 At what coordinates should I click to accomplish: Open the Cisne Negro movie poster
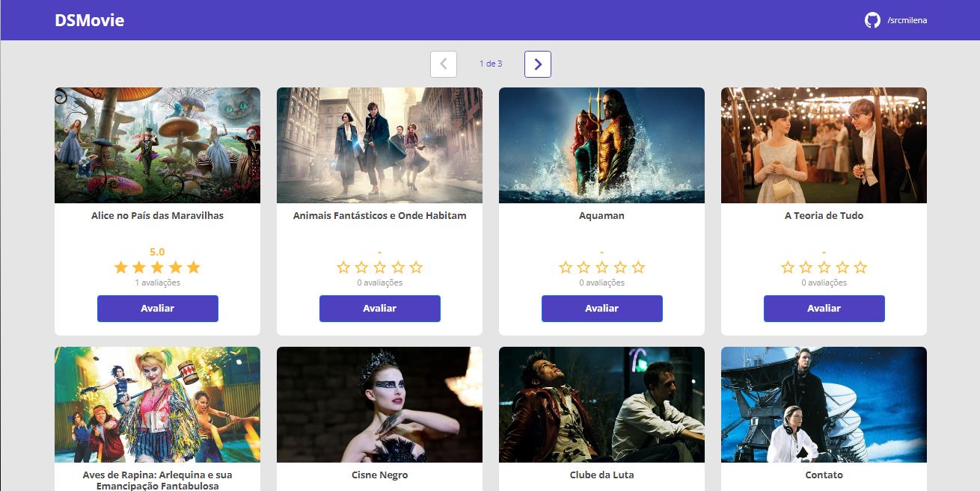tap(379, 404)
